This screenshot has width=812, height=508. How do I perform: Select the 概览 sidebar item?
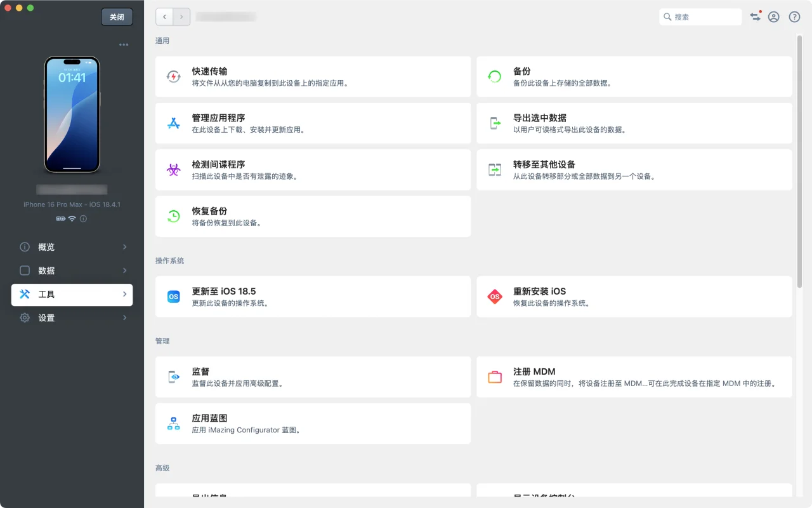72,247
